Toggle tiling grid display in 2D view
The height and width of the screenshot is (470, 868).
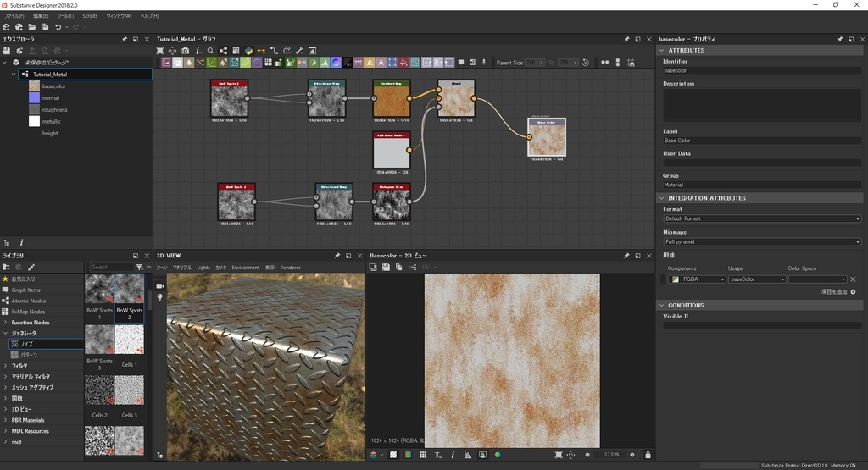click(x=422, y=455)
